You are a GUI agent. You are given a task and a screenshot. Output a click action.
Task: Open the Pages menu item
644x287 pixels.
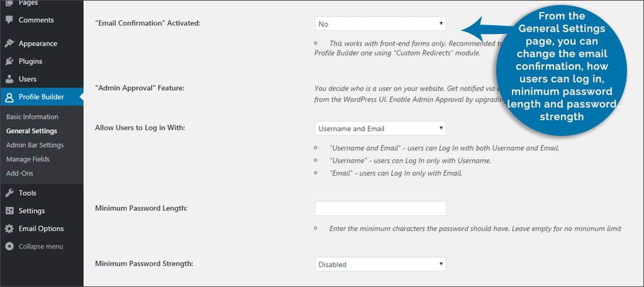pos(28,3)
